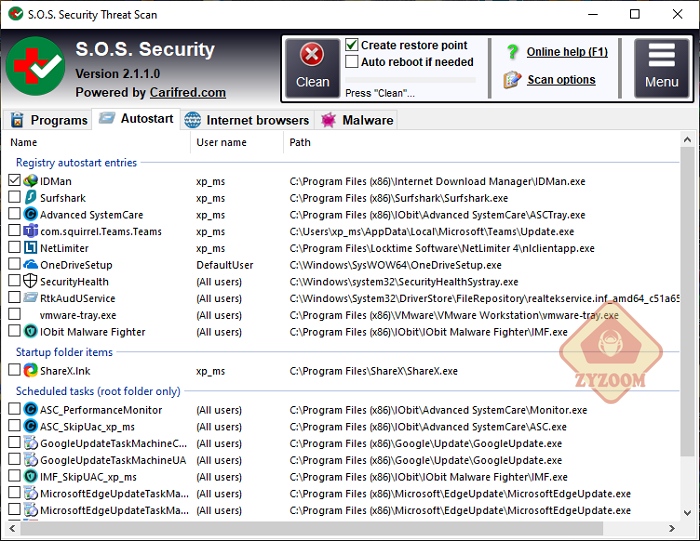
Task: Check the SecurityHealth checkbox
Action: (x=14, y=280)
